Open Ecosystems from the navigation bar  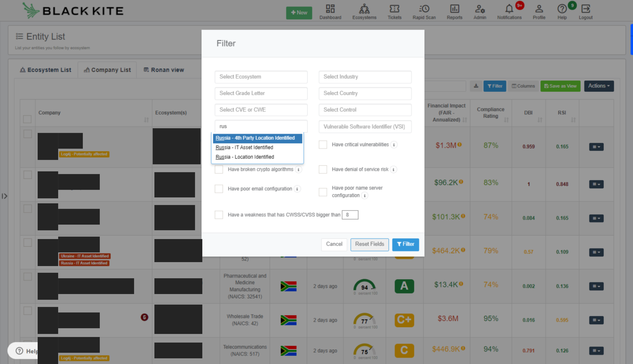point(364,12)
